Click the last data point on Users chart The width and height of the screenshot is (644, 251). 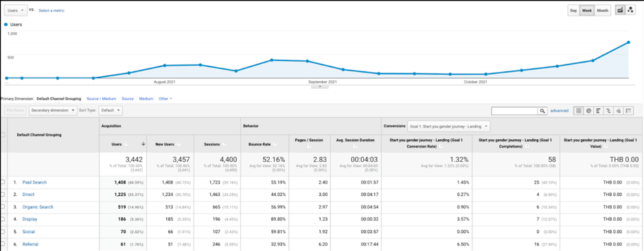coord(628,43)
